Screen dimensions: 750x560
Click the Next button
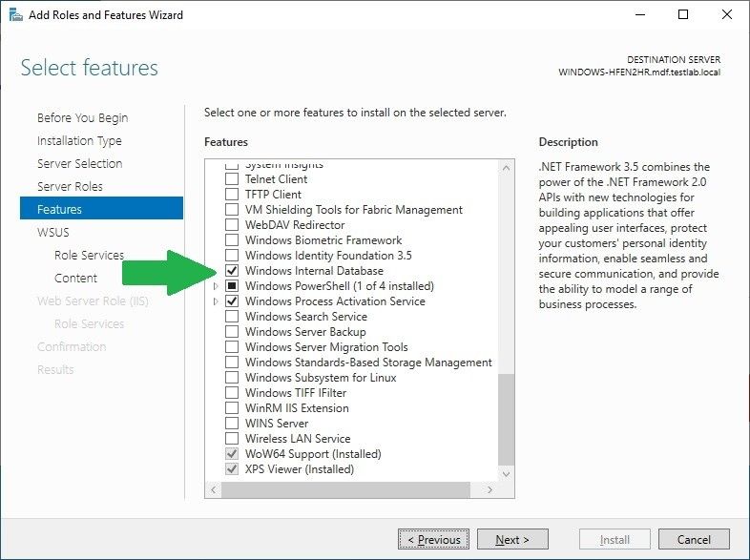coord(512,539)
